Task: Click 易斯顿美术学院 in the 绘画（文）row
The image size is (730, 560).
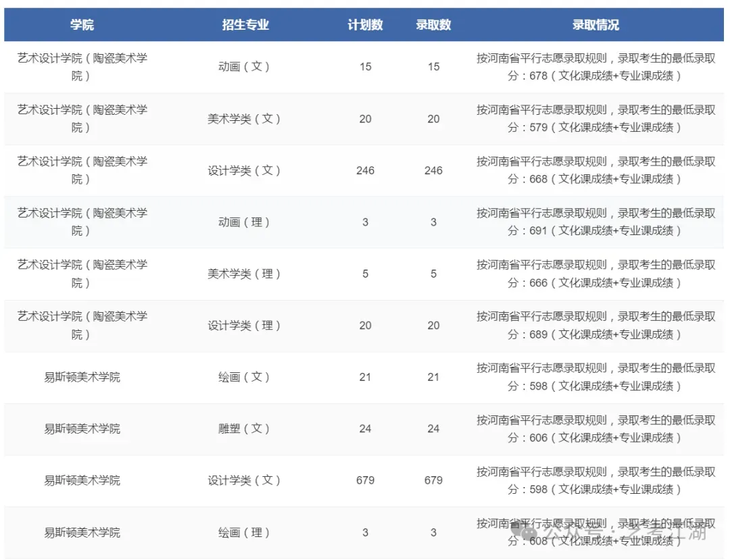Action: tap(82, 377)
